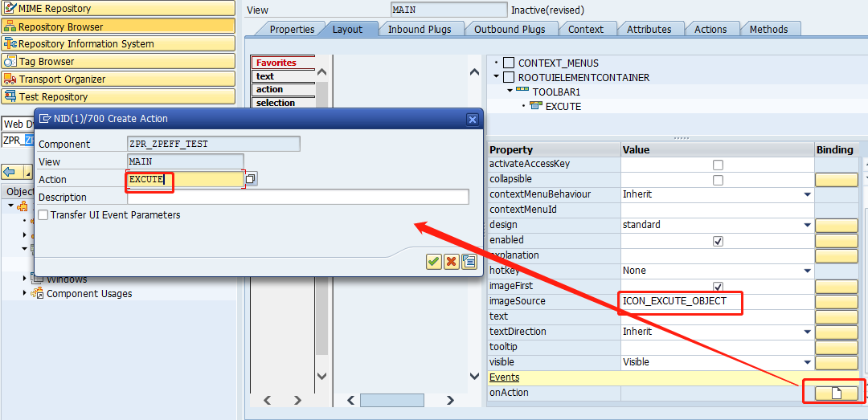Expand the Windows tree node
The image size is (868, 420).
point(24,278)
